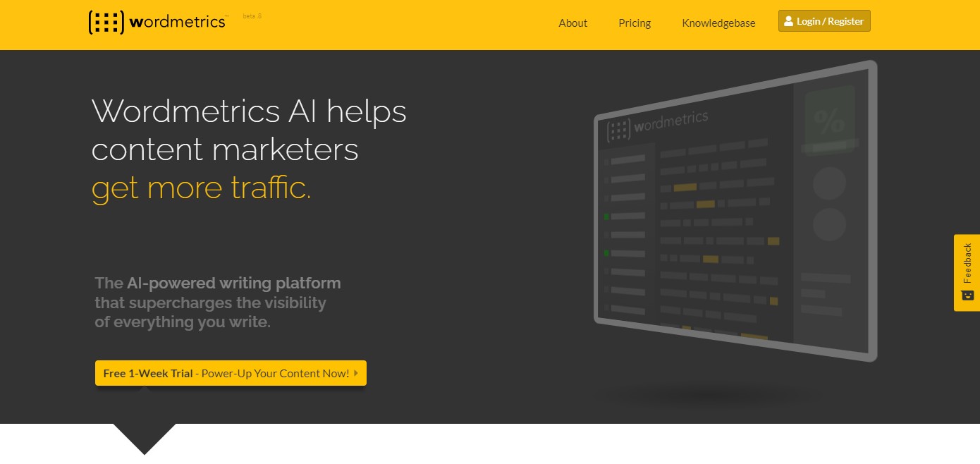Click the upper gray circle in illustration

[829, 183]
